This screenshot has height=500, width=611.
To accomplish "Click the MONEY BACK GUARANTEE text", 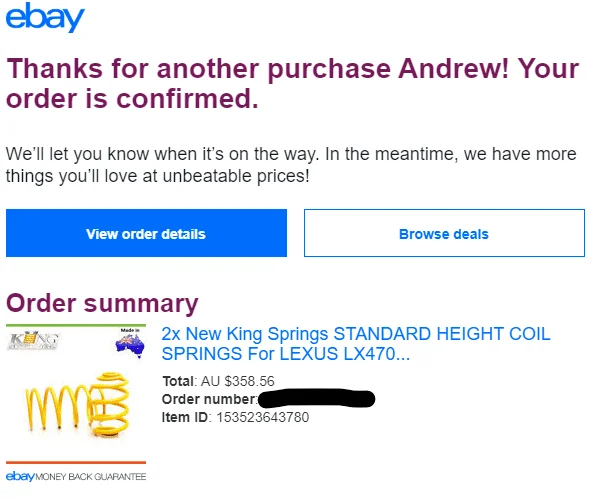I will pos(91,477).
